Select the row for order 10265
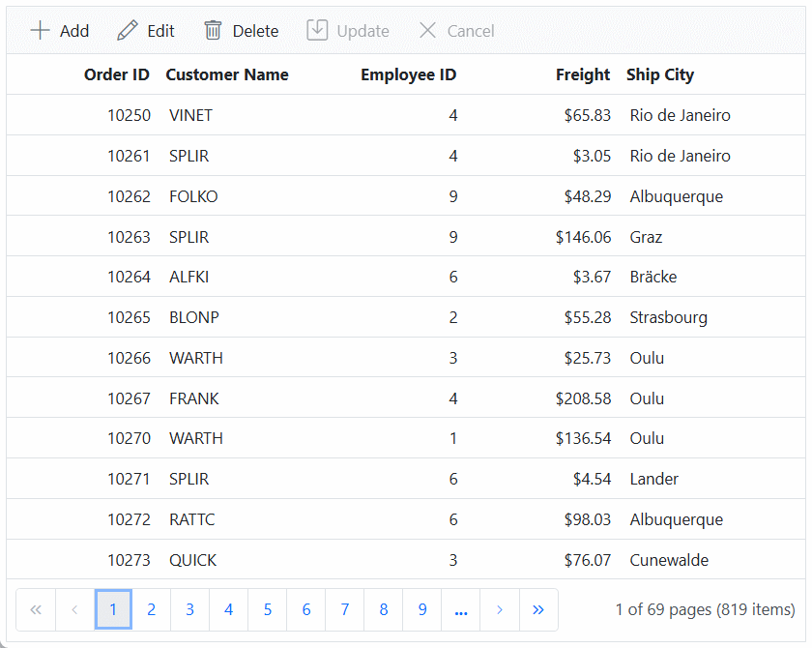 [387, 316]
